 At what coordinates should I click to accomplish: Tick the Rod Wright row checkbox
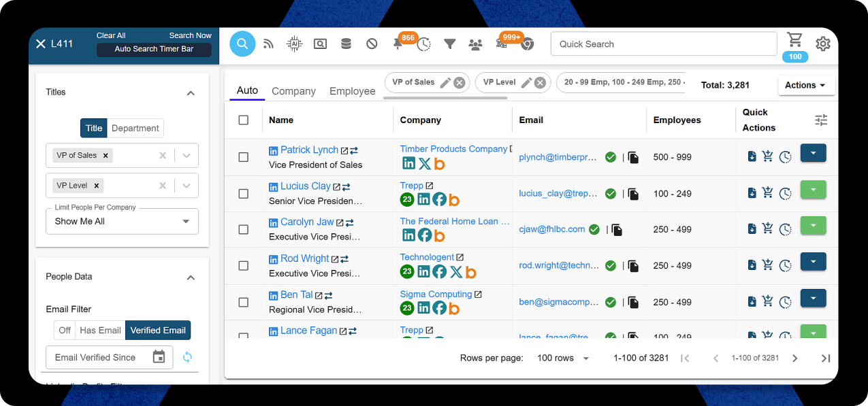coord(243,266)
